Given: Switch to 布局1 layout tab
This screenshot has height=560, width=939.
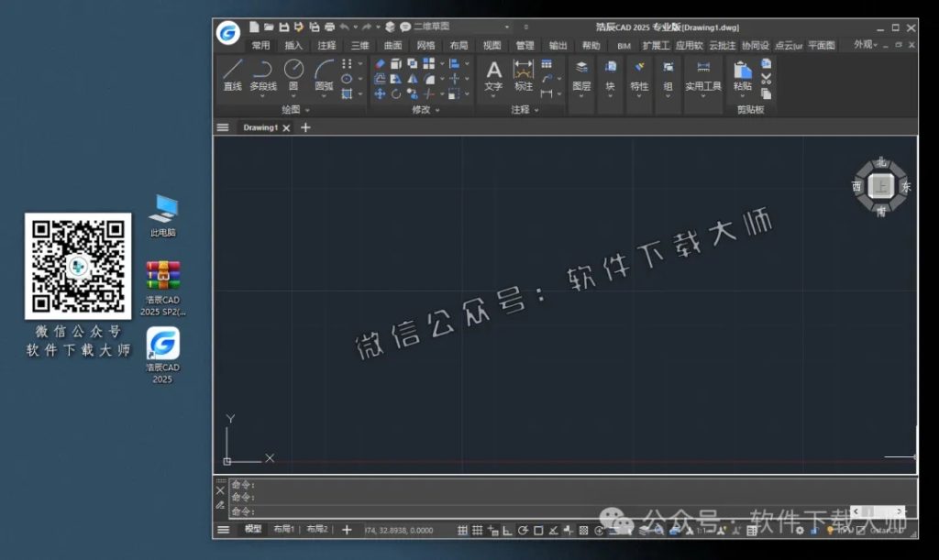Looking at the screenshot, I should click(x=285, y=530).
